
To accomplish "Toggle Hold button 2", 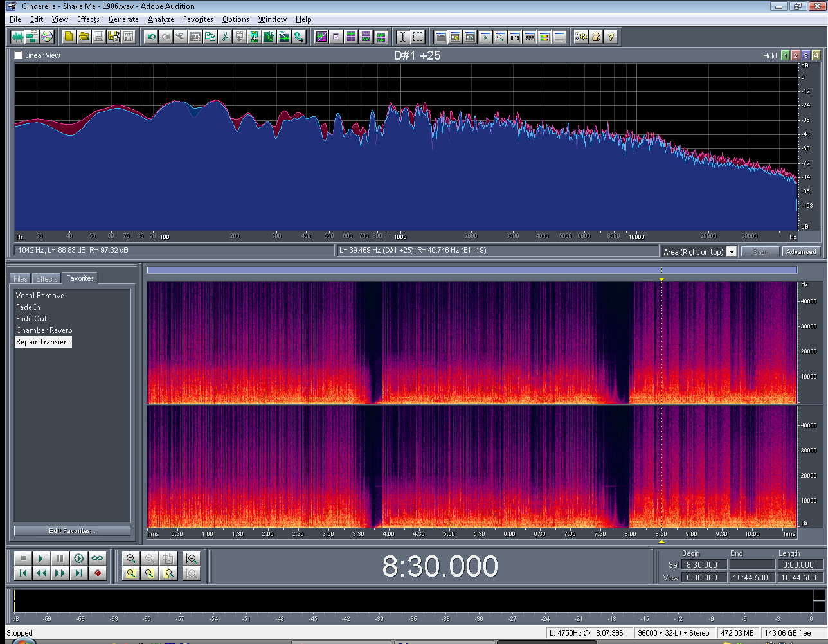I will (x=795, y=55).
